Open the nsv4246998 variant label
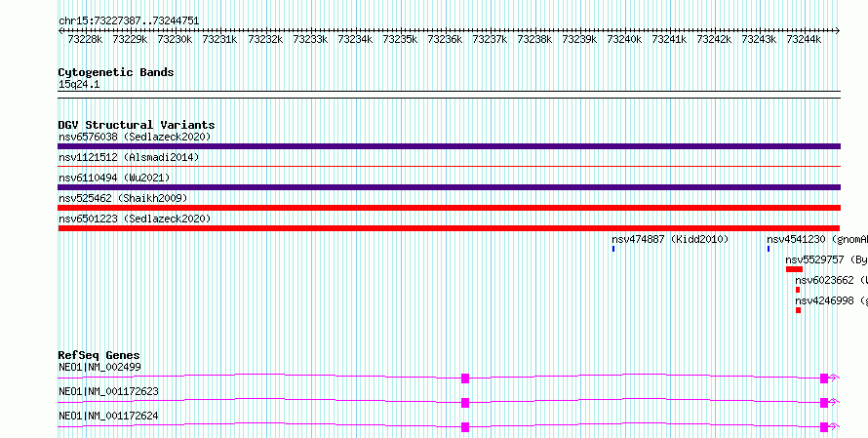Screen dimensions: 868x438 coord(832,300)
